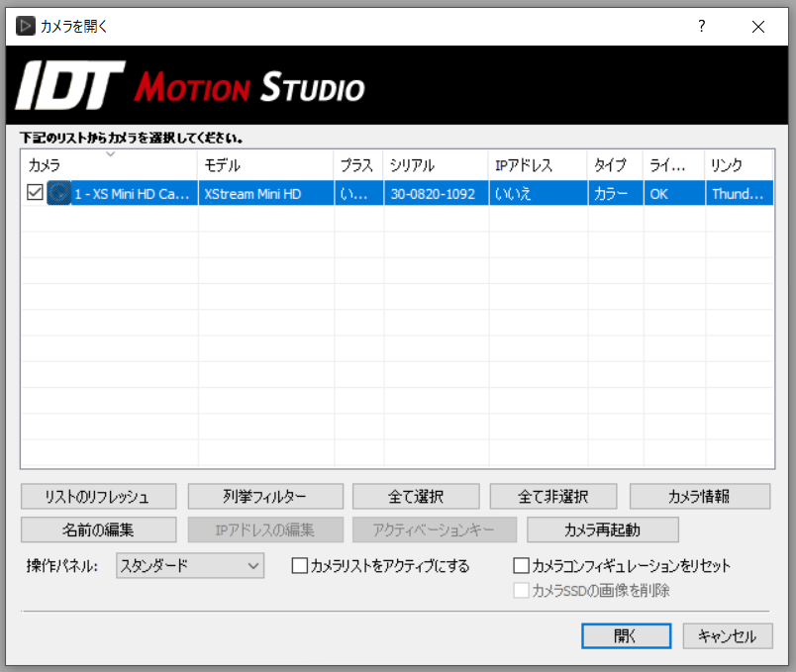Click the カメラ再起動 button
Viewport: 796px width, 672px height.
(x=603, y=529)
